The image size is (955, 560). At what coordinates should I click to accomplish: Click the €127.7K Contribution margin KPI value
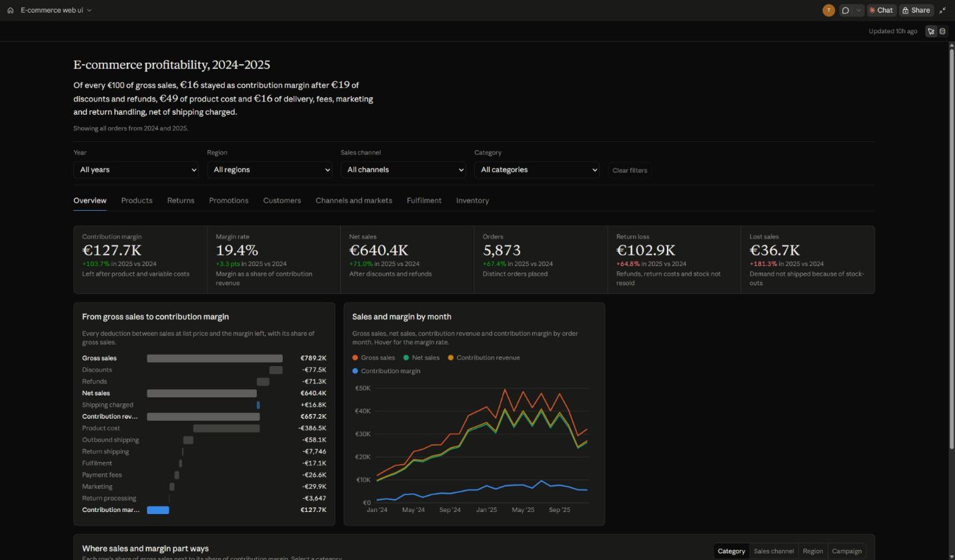[112, 251]
